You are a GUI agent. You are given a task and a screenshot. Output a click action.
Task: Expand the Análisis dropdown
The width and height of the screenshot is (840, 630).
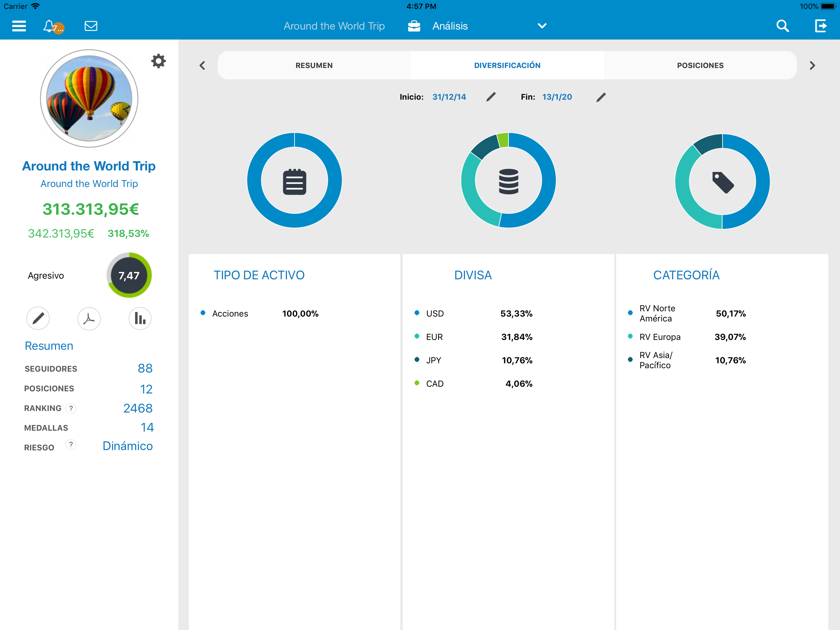(x=542, y=26)
